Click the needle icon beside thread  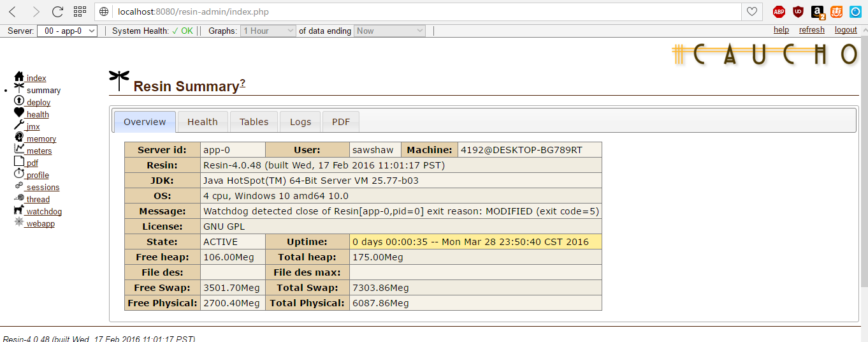click(19, 198)
